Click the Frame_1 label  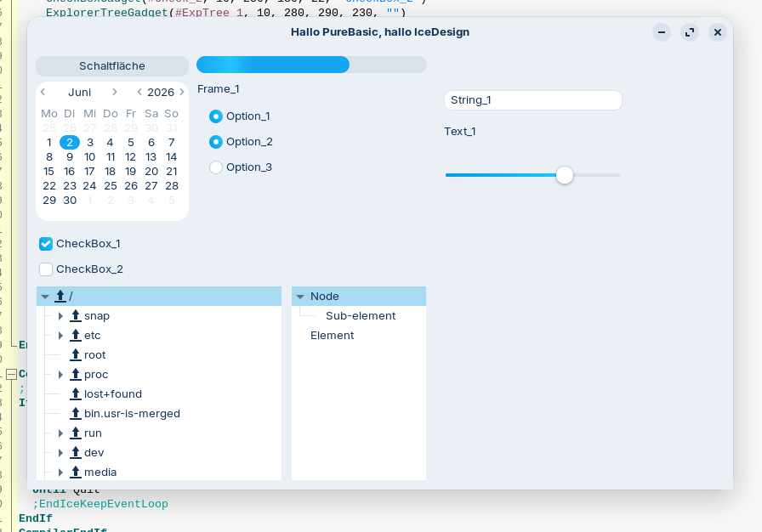tap(219, 89)
